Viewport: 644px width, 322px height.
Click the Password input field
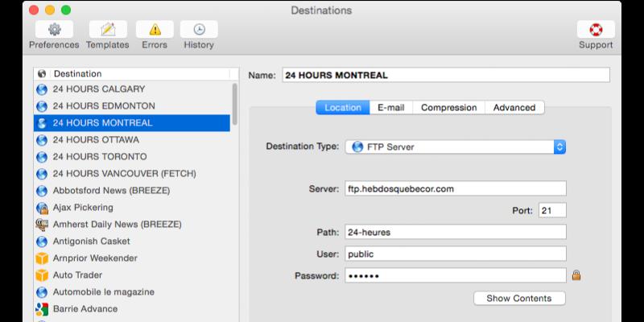pos(456,275)
